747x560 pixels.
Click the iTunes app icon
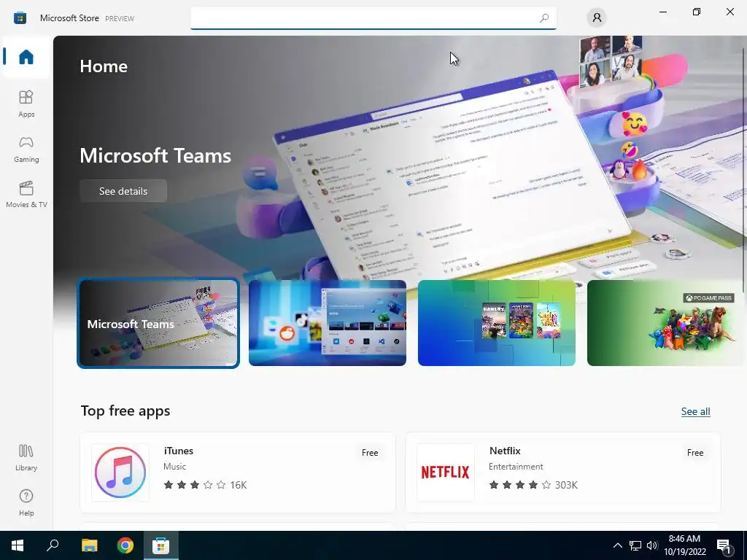tap(120, 472)
